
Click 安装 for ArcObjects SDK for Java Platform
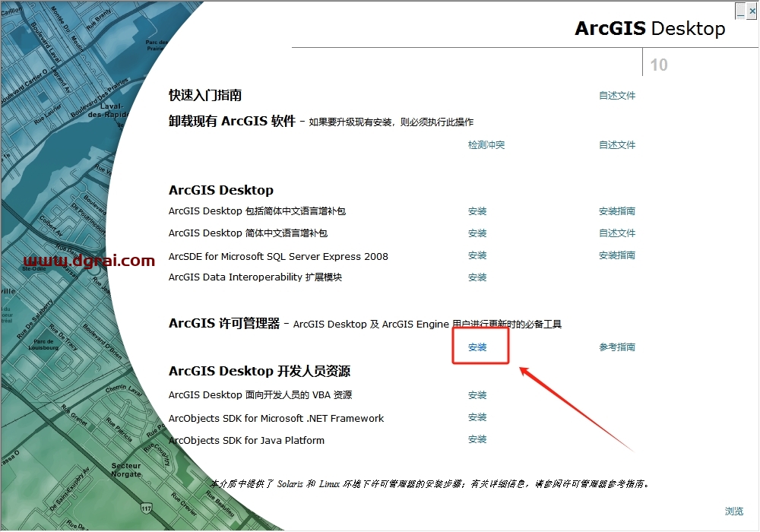coord(477,439)
